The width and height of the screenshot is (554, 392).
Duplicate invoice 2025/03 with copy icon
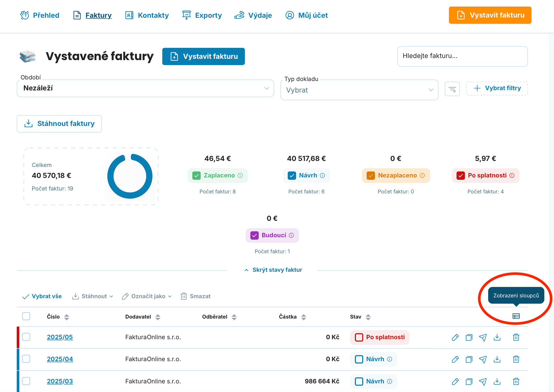coord(469,382)
